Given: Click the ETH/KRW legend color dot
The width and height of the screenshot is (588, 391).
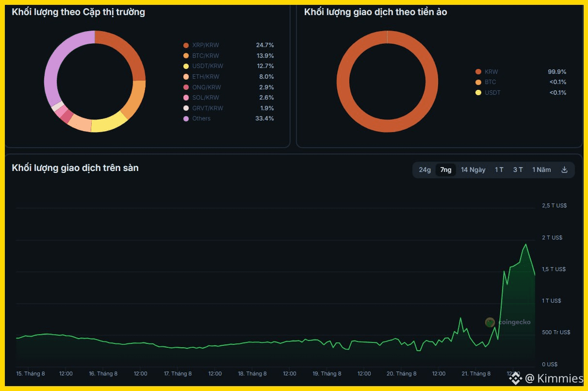Looking at the screenshot, I should click(x=186, y=77).
